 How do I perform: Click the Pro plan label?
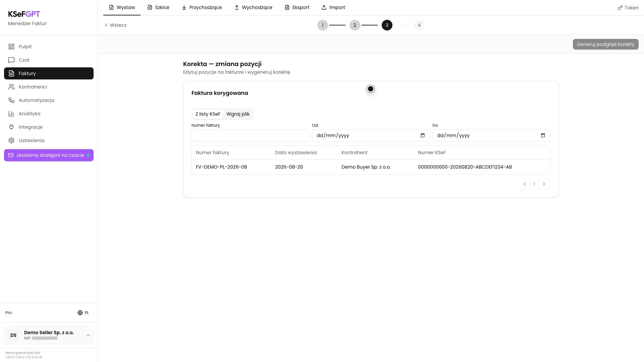click(9, 313)
